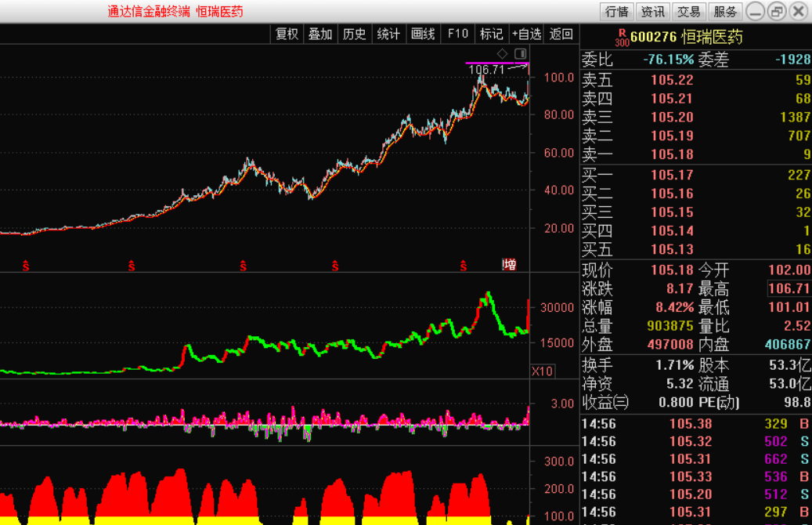The width and height of the screenshot is (812, 525).
Task: Click the diamond icon above the chart
Action: pos(502,53)
